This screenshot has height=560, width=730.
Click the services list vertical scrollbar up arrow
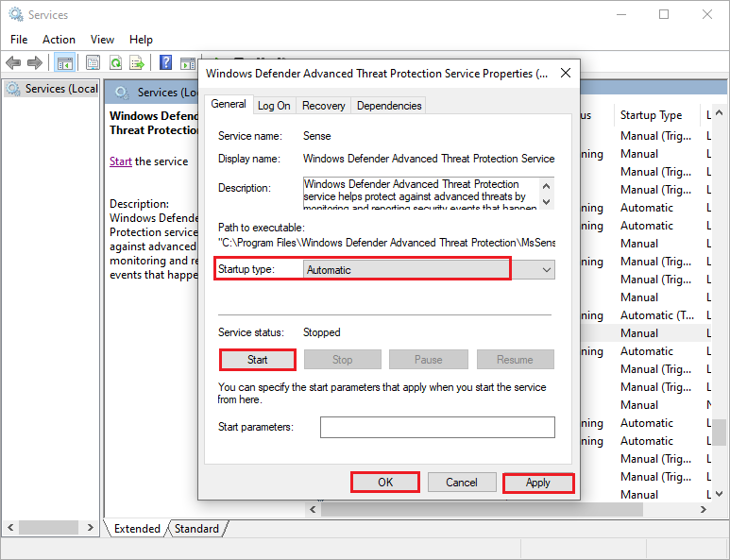pyautogui.click(x=719, y=113)
